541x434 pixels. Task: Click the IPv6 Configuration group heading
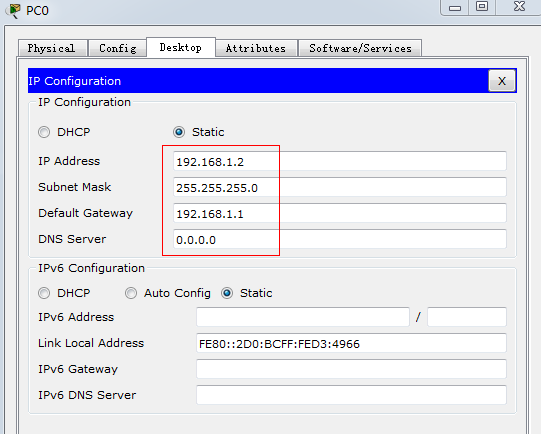[x=91, y=268]
